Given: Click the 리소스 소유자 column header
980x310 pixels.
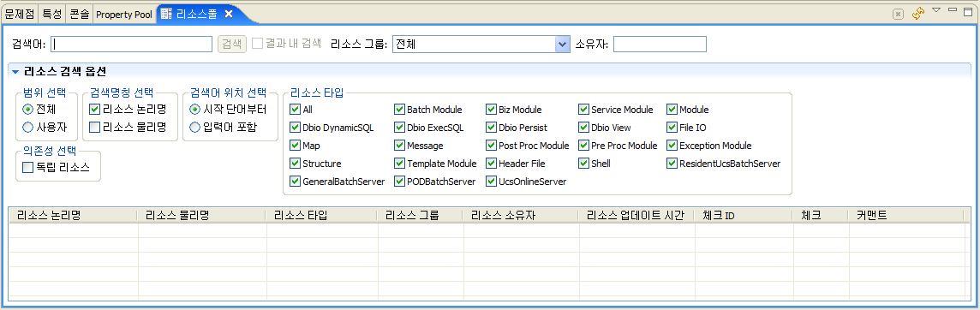Looking at the screenshot, I should 521,215.
